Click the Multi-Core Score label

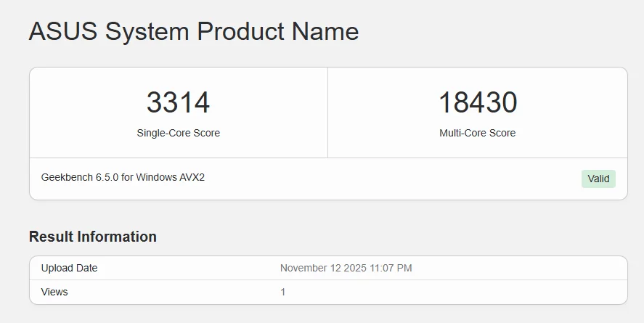(477, 133)
